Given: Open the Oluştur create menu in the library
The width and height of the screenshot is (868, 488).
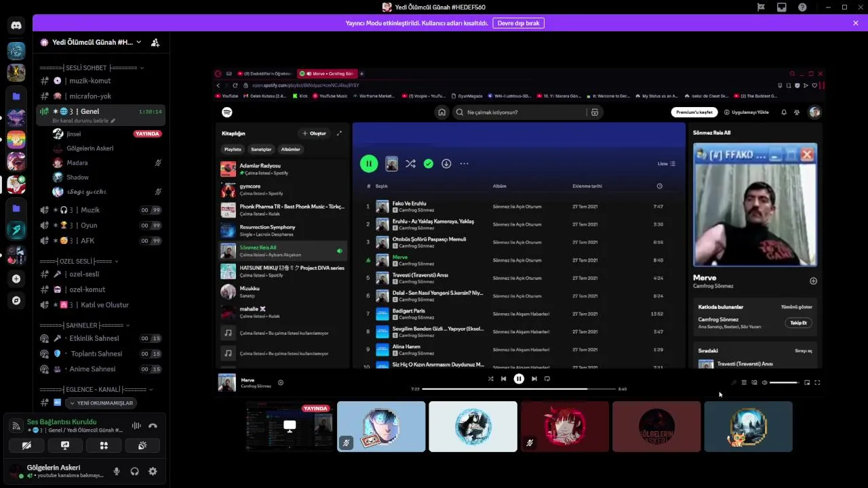Looking at the screenshot, I should [x=314, y=134].
